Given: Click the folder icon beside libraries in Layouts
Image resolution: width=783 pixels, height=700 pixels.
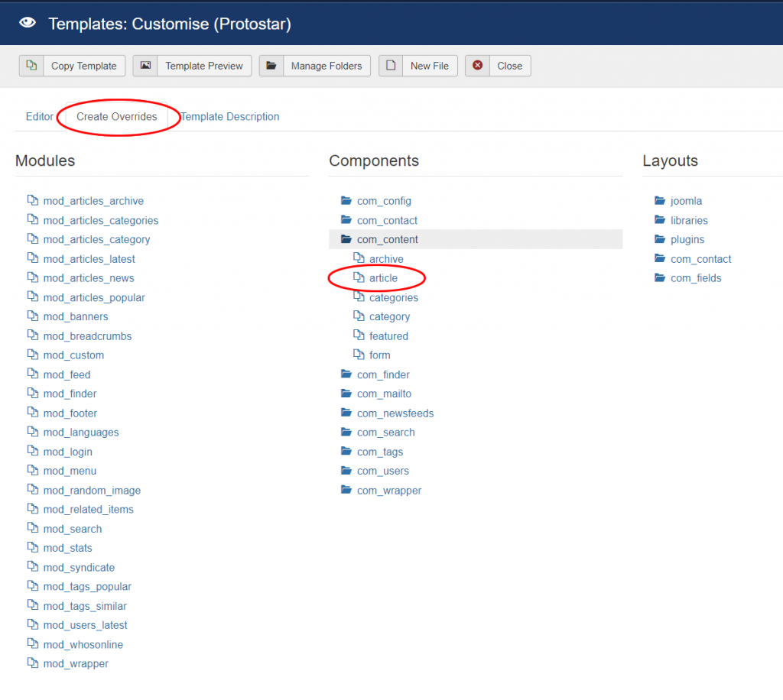Looking at the screenshot, I should [x=660, y=220].
